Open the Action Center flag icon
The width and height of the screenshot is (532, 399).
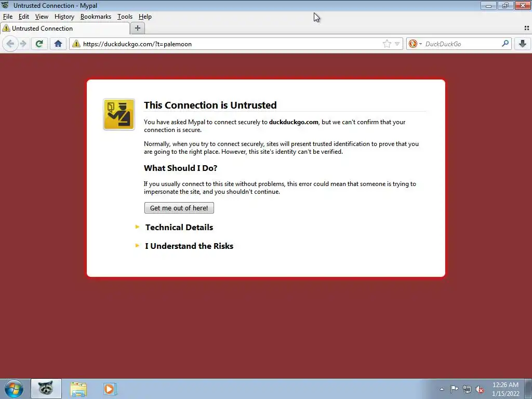tap(454, 389)
